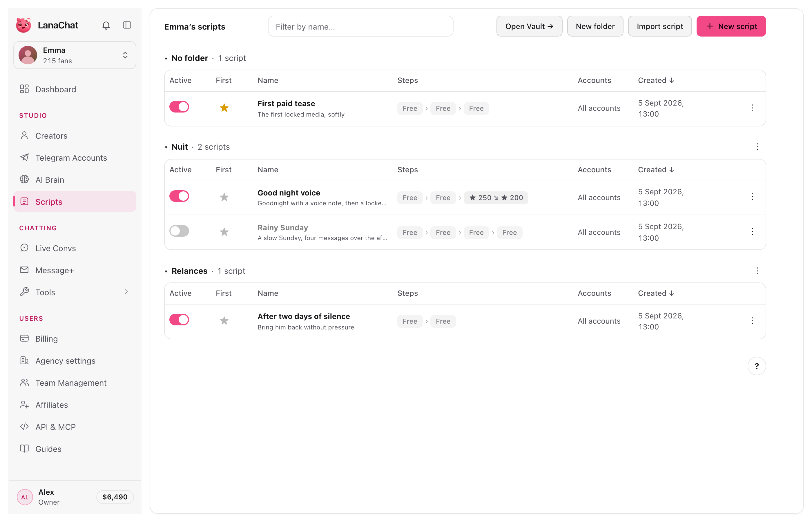This screenshot has width=812, height=522.
Task: Open the notifications bell
Action: pos(106,26)
